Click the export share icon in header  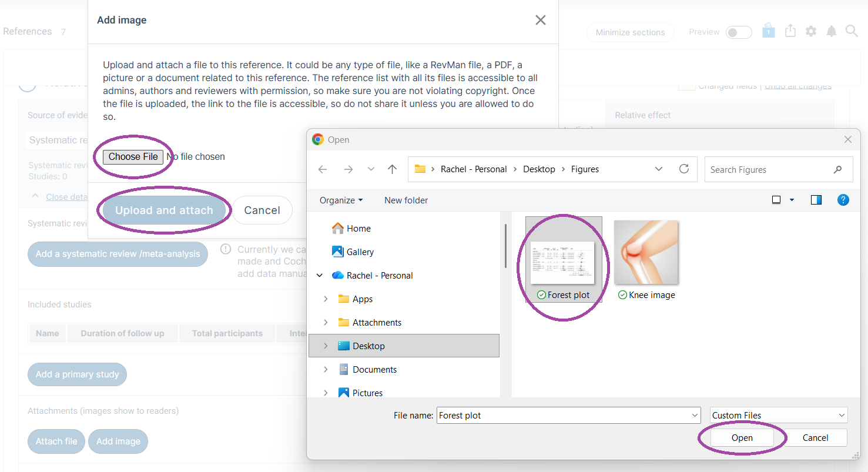[790, 31]
